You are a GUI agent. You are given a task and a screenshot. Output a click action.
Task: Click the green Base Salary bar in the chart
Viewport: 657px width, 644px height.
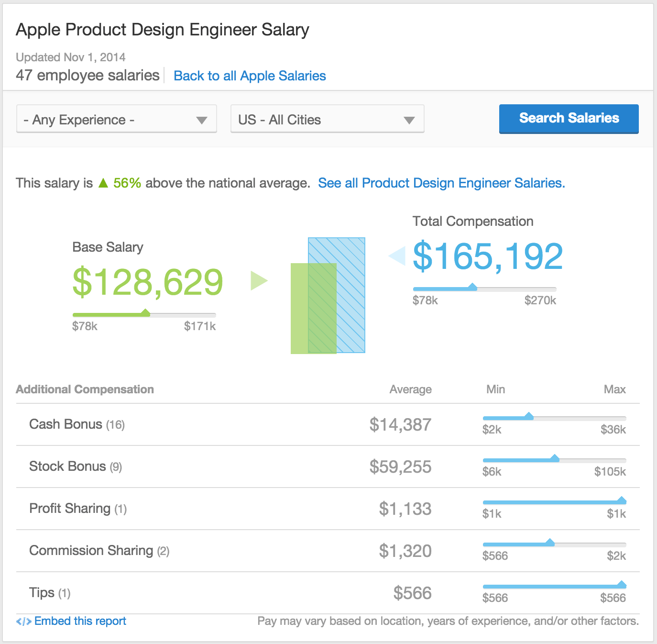click(314, 309)
